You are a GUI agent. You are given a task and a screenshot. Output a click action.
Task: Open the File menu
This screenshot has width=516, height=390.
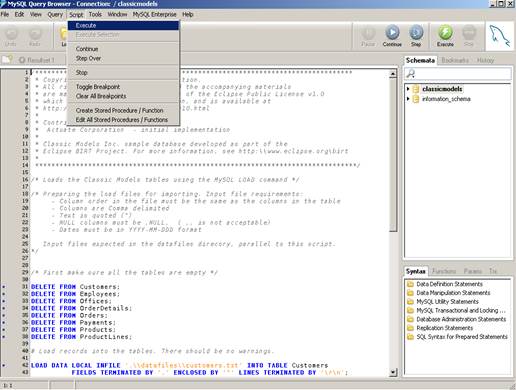(x=5, y=14)
